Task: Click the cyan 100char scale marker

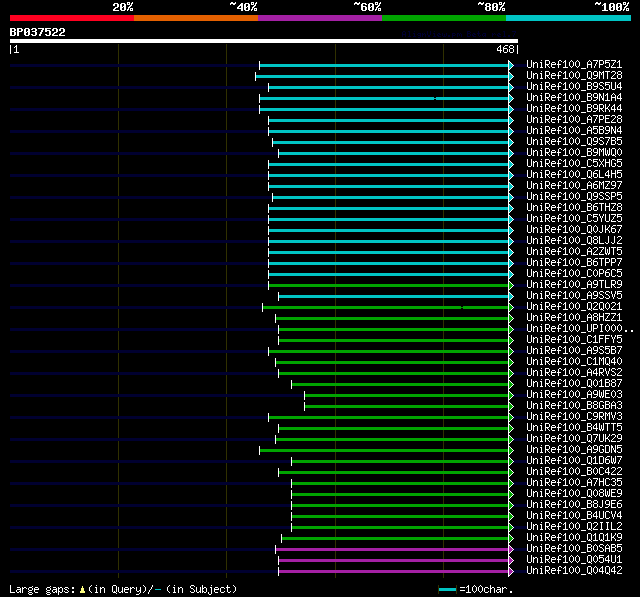Action: (447, 590)
